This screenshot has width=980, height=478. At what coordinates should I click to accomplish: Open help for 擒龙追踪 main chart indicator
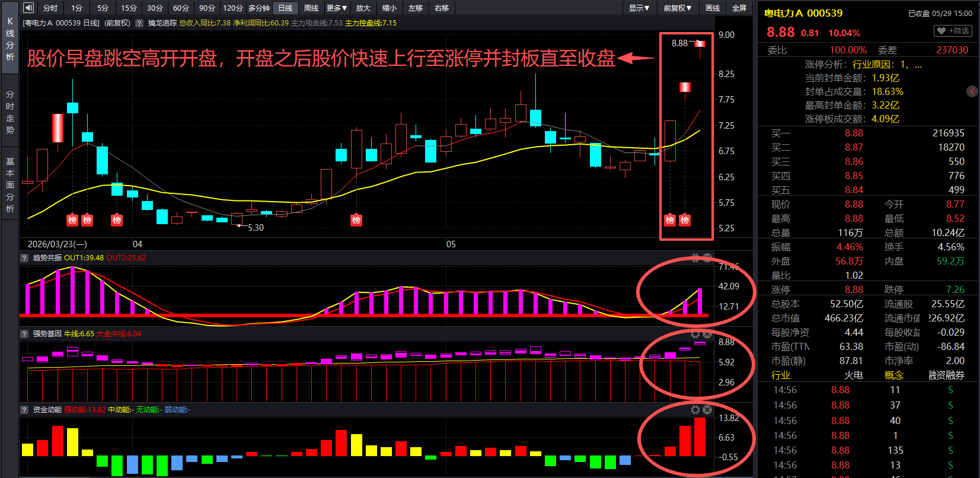[139, 23]
